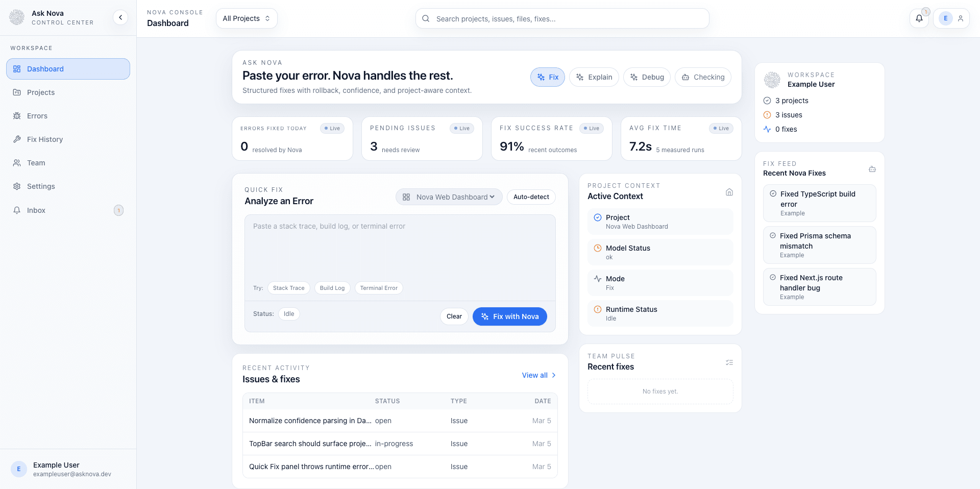Open the All Projects dropdown

point(247,18)
